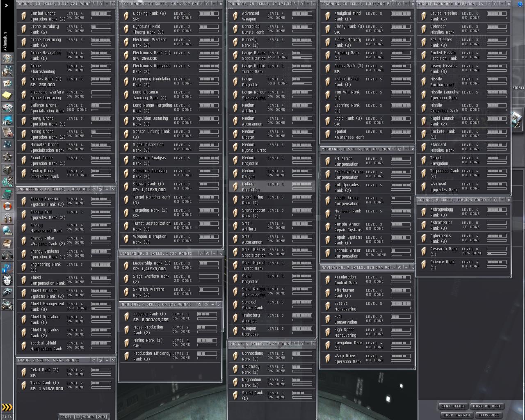The width and height of the screenshot is (525, 420).
Task: Toggle the pin on the Leadership window
Action: [x=208, y=253]
